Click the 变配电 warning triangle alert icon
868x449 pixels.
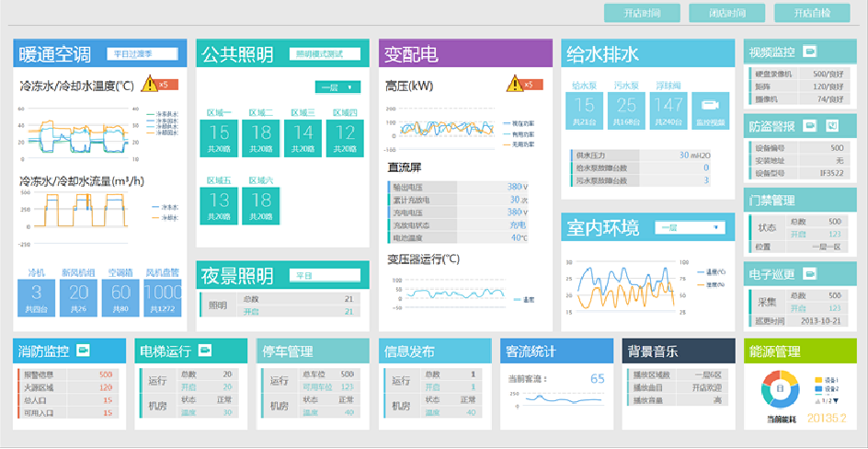[x=513, y=85]
